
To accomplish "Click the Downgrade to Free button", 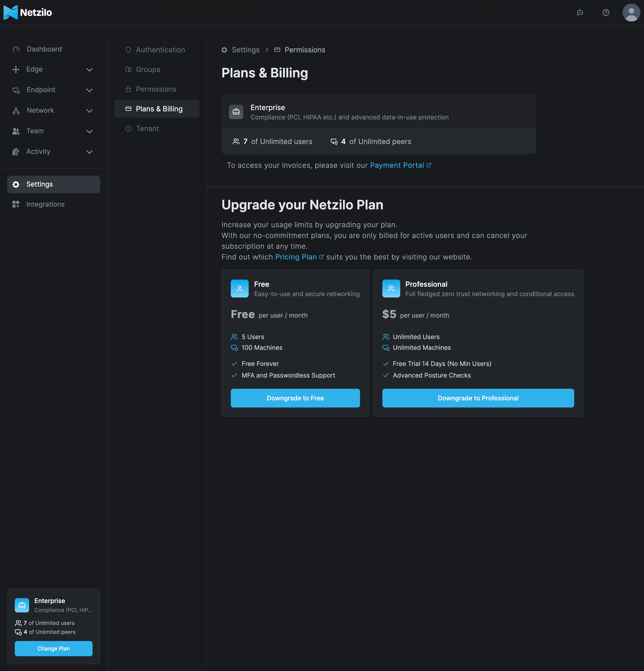I will (295, 398).
